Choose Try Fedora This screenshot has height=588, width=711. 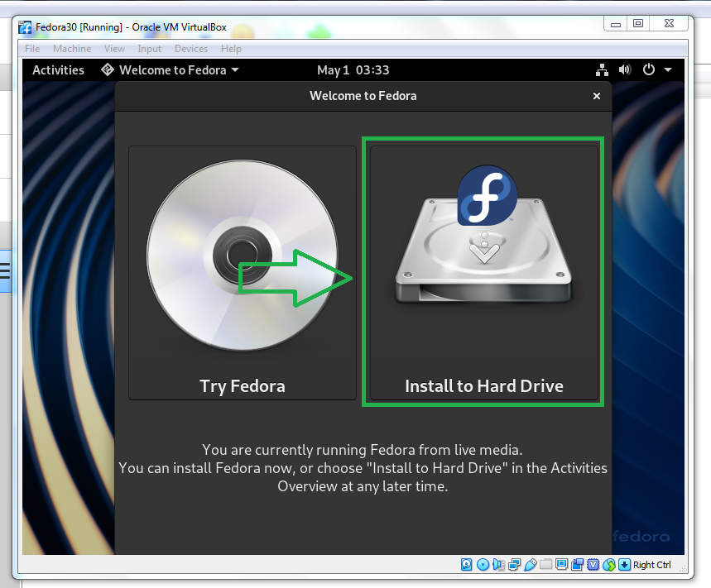(x=243, y=273)
